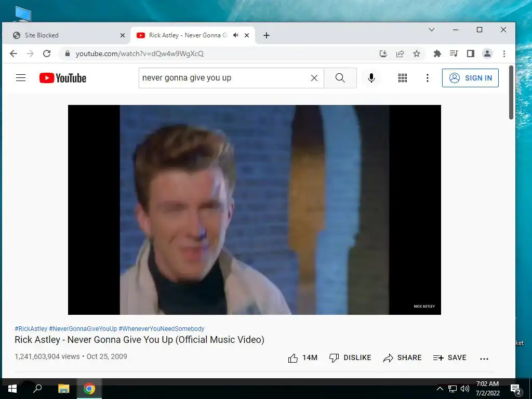Click the DISLIKE button
Screen dimensions: 532x399
[350, 358]
